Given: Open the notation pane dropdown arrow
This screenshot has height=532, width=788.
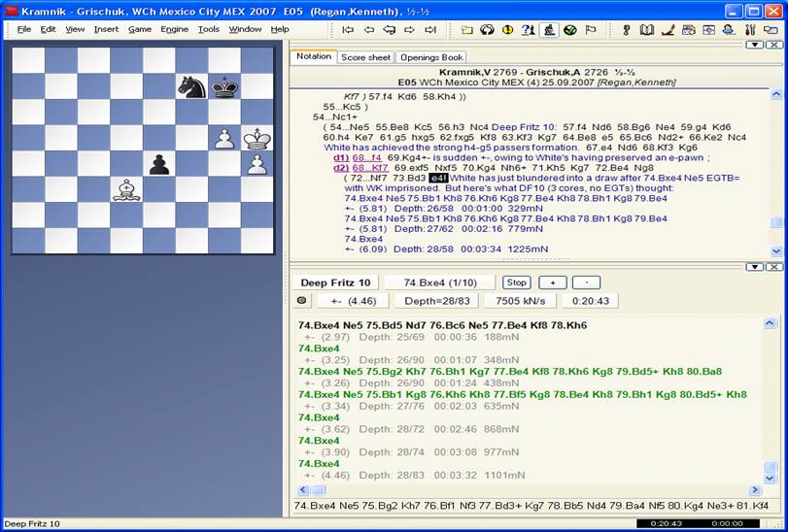Looking at the screenshot, I should coord(754,45).
